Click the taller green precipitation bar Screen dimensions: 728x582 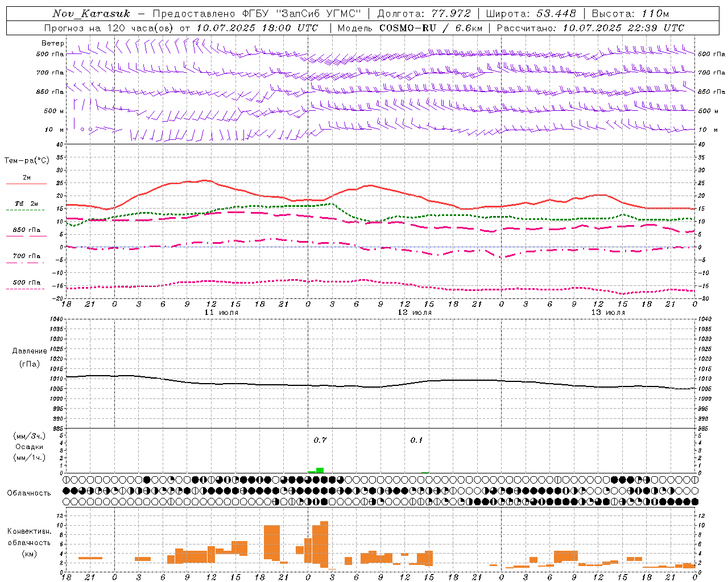(x=320, y=470)
